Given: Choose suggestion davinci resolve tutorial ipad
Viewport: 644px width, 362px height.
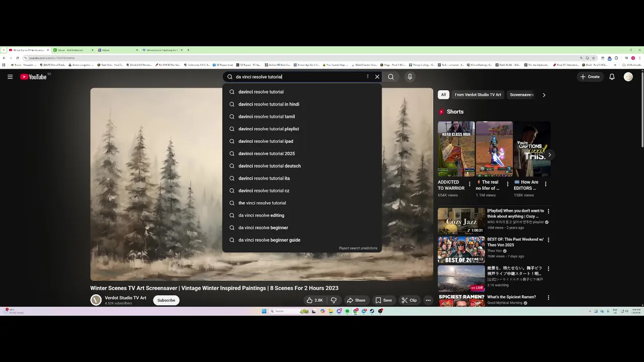Looking at the screenshot, I should (302, 141).
